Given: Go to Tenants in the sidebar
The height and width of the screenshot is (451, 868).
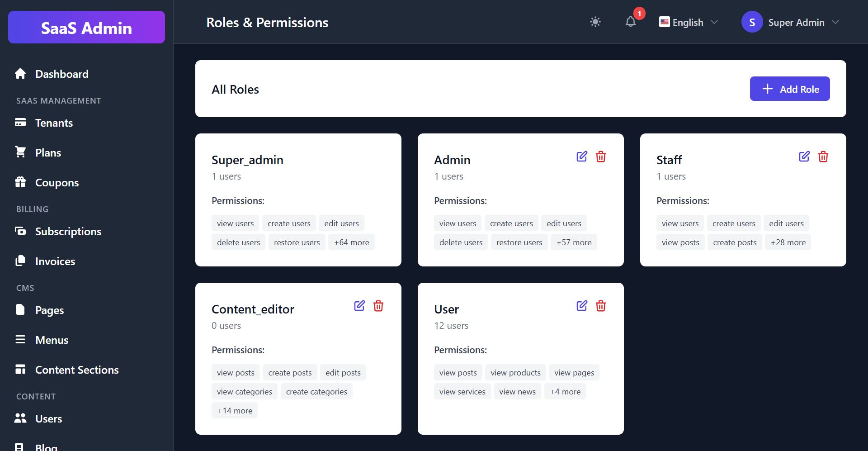Looking at the screenshot, I should [54, 123].
